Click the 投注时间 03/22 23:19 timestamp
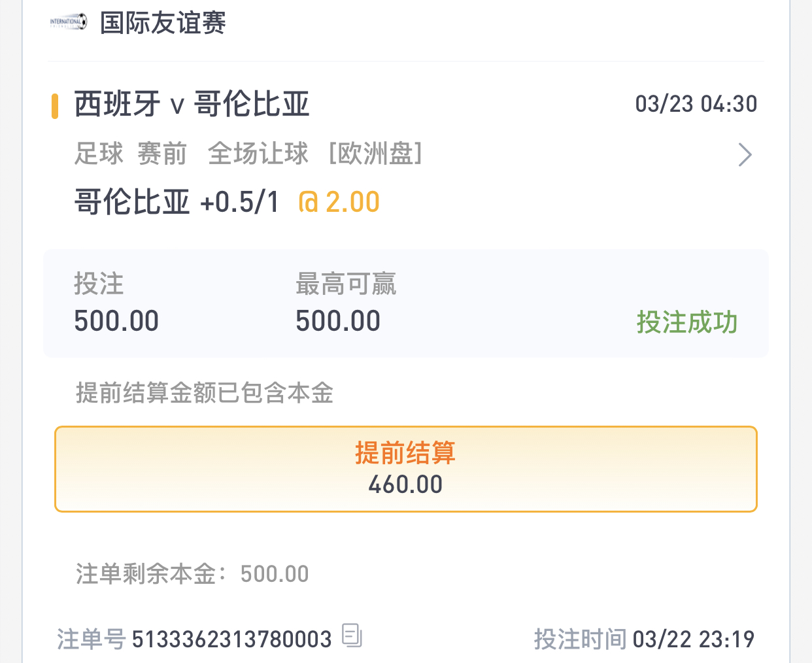 click(644, 639)
